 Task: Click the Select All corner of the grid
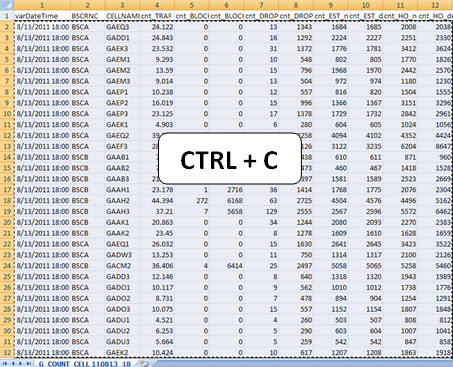coord(7,5)
